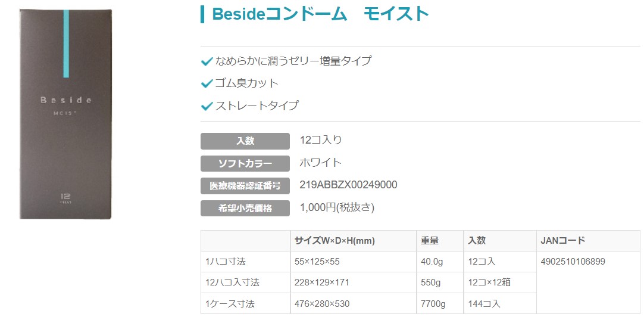
Task: Click the 12ハコ入寸法 row label
Action: [232, 282]
